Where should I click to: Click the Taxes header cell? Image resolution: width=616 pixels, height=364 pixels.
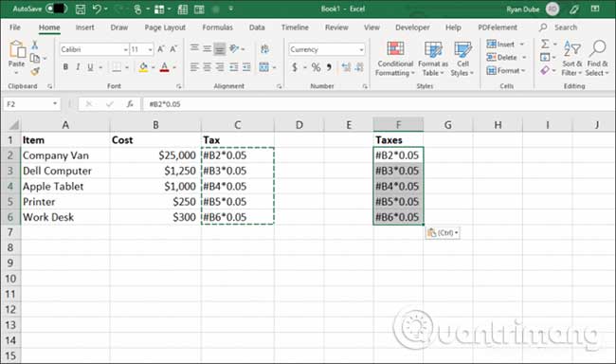(x=398, y=140)
